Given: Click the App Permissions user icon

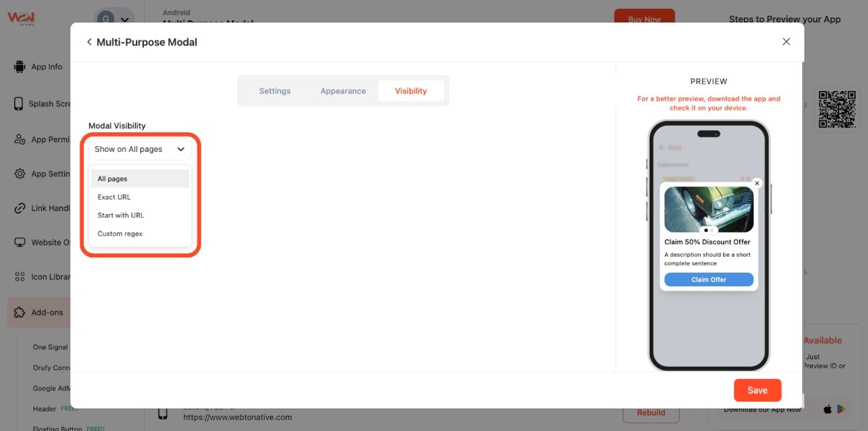Looking at the screenshot, I should tap(20, 140).
